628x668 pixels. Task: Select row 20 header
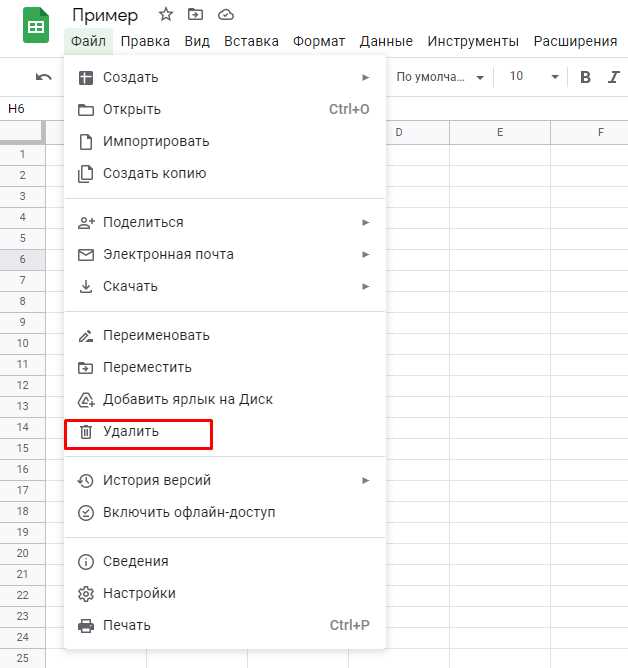[x=23, y=553]
